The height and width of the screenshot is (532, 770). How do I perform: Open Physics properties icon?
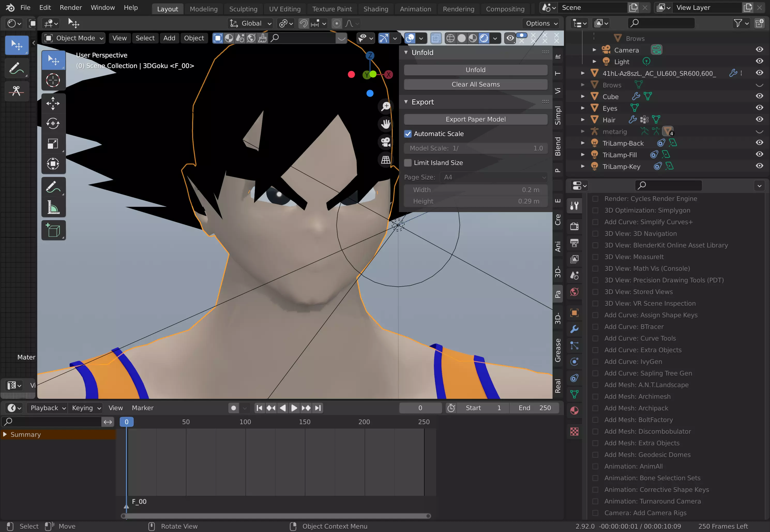574,362
